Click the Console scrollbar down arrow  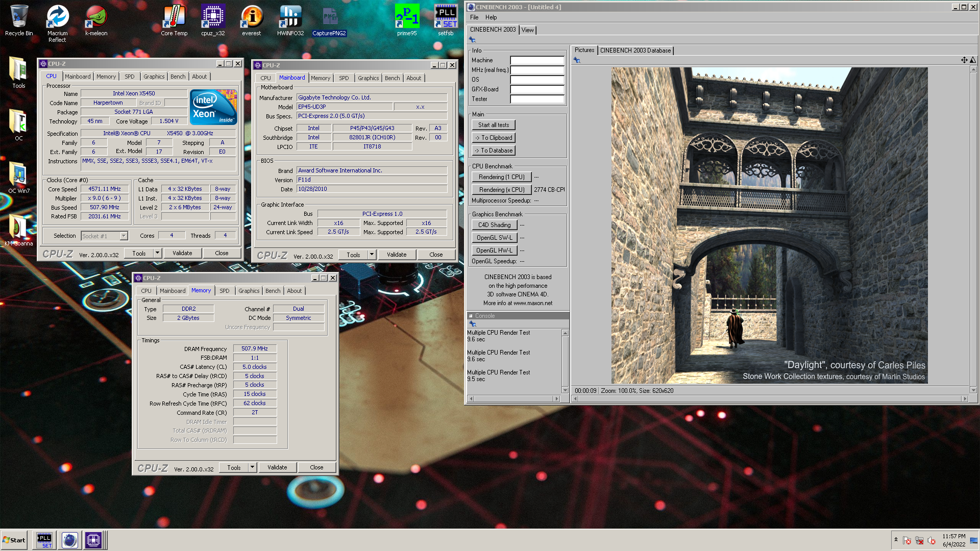coord(565,390)
